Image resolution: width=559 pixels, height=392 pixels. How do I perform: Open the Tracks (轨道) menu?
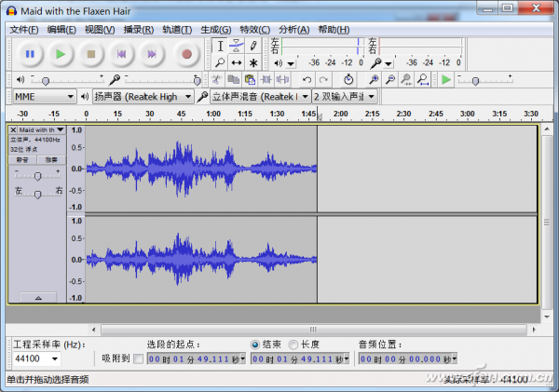click(x=177, y=30)
